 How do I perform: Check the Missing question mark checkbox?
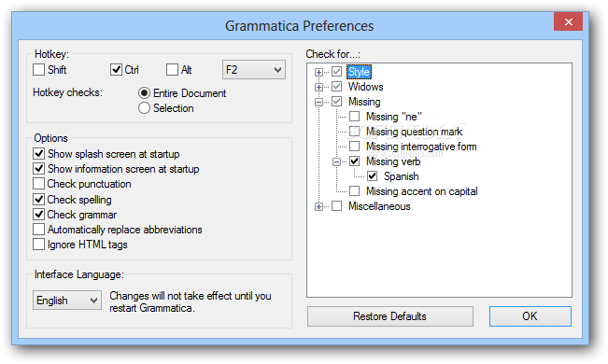point(354,132)
